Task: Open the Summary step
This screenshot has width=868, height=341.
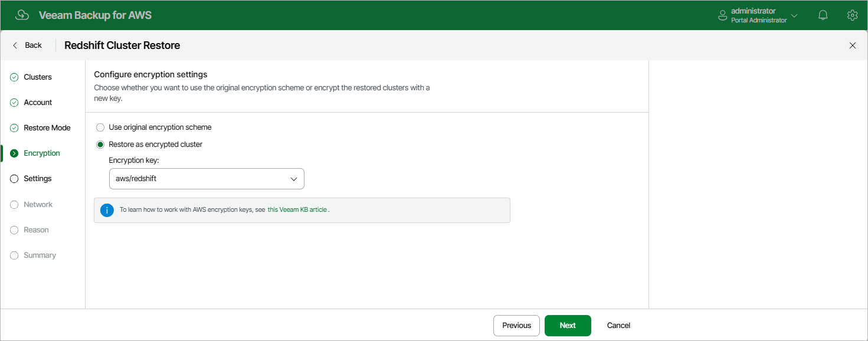Action: coord(40,255)
